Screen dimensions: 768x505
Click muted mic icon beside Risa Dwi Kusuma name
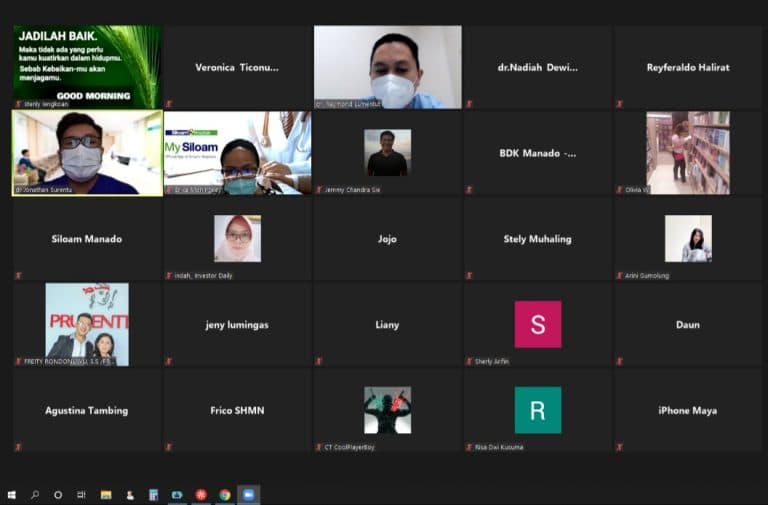pos(469,447)
